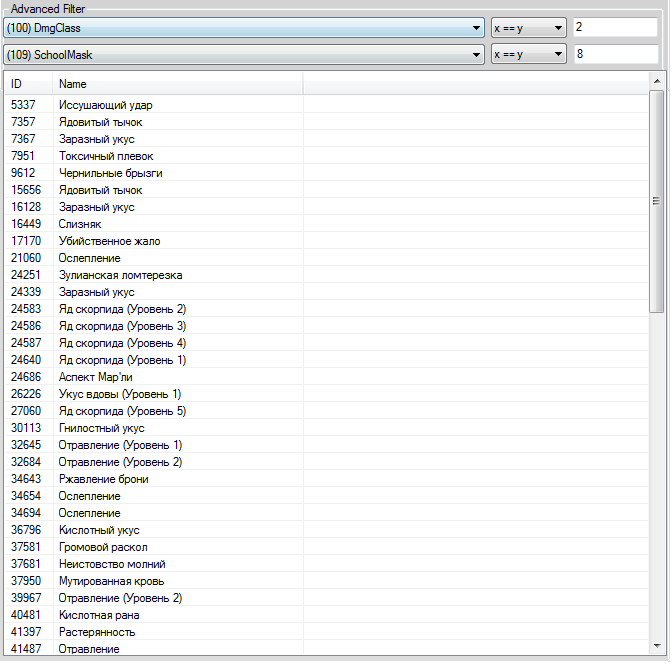
Task: Click the vertical scrollbar thumb
Action: pyautogui.click(x=656, y=200)
